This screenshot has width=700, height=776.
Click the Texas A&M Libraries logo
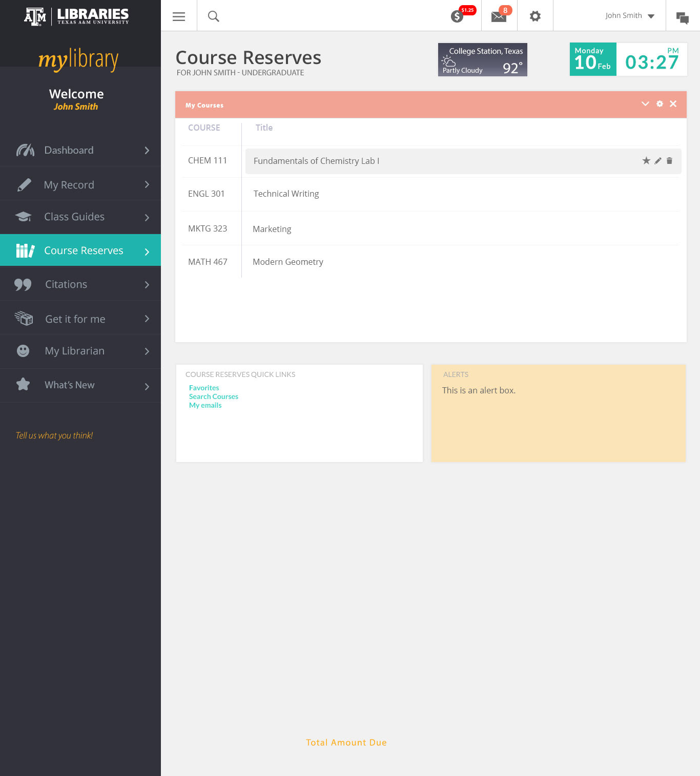click(76, 16)
